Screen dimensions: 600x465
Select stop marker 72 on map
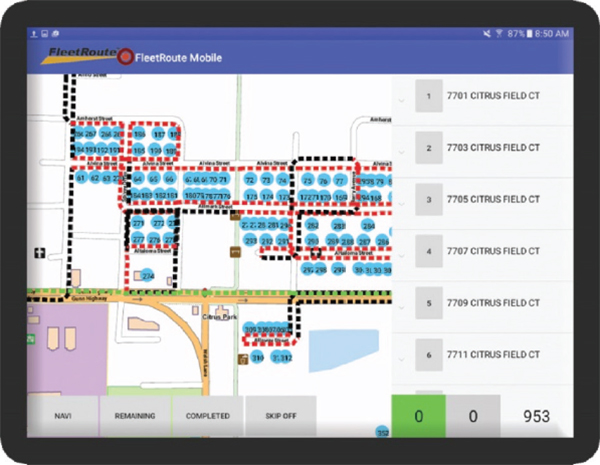coord(250,179)
